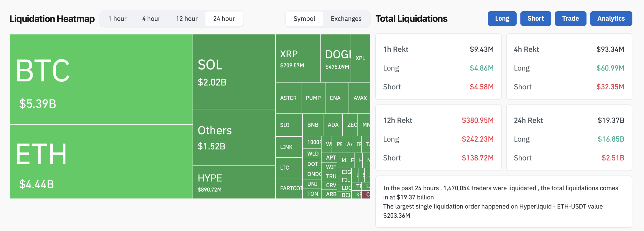644x231 pixels.
Task: Toggle heatmap view to Symbol
Action: [304, 19]
